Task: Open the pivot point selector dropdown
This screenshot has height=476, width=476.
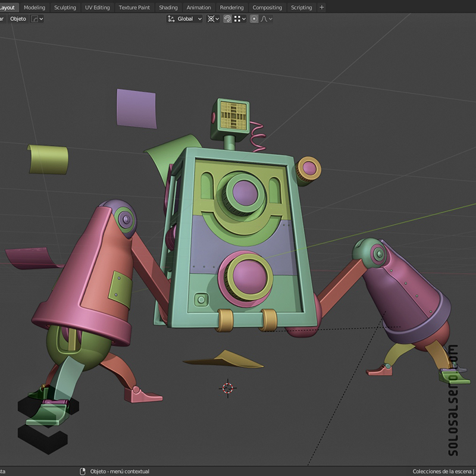Action: [213, 19]
